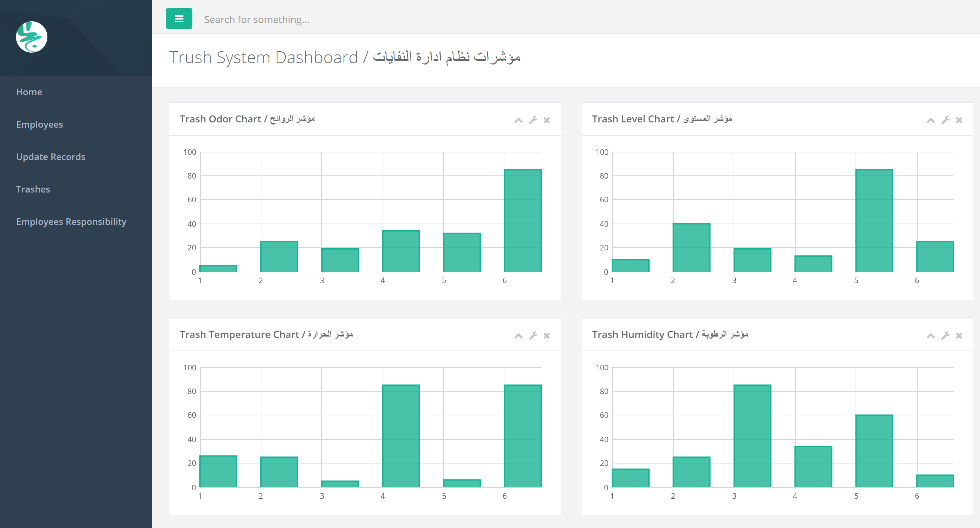
Task: Open wrench settings on Trash Temperature Chart
Action: (x=533, y=336)
